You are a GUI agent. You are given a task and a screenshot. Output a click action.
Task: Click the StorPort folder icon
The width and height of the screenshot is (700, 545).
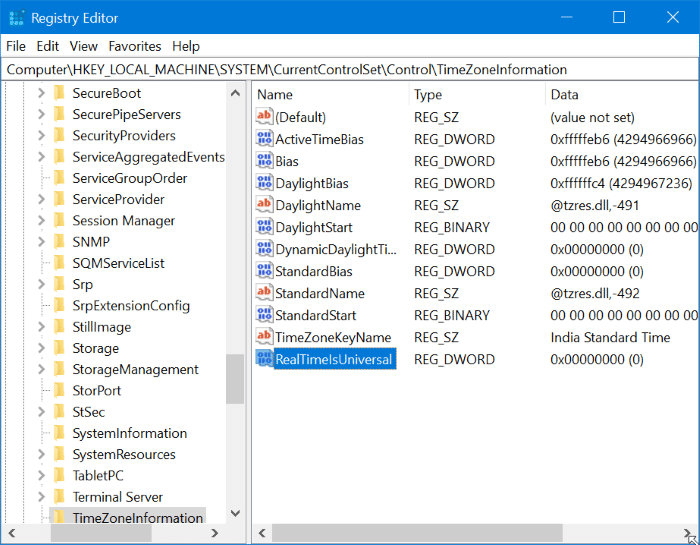point(59,391)
